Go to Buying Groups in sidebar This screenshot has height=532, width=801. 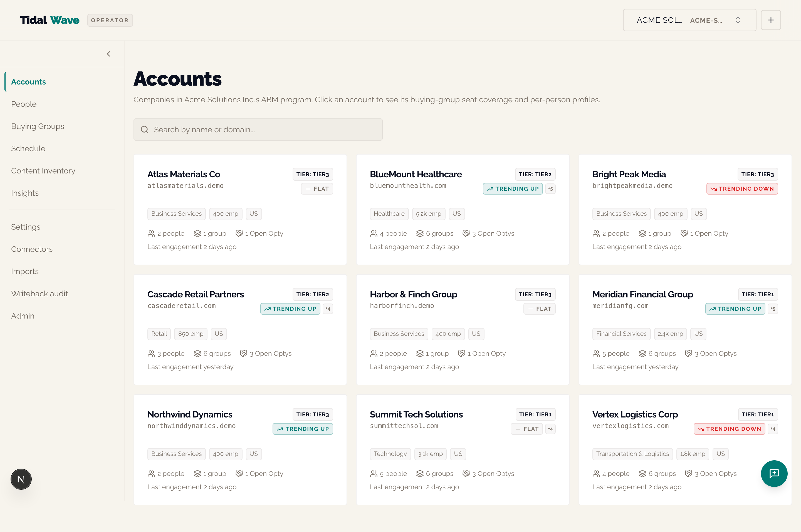click(x=37, y=126)
